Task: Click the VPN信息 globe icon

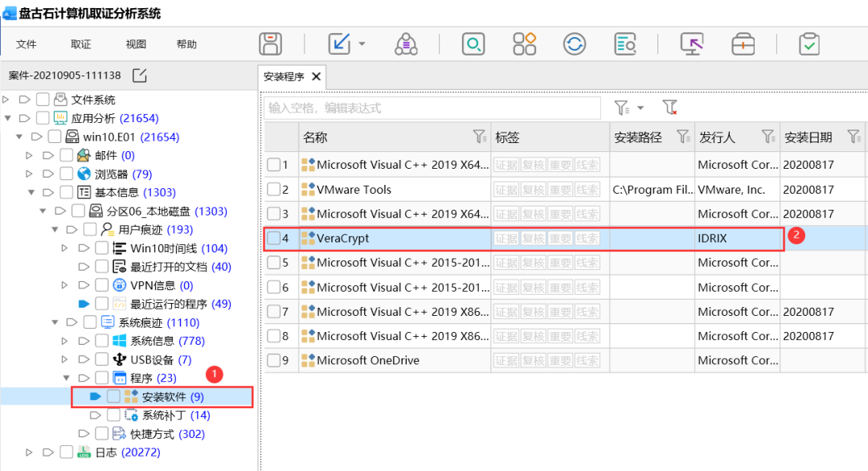Action: click(119, 285)
